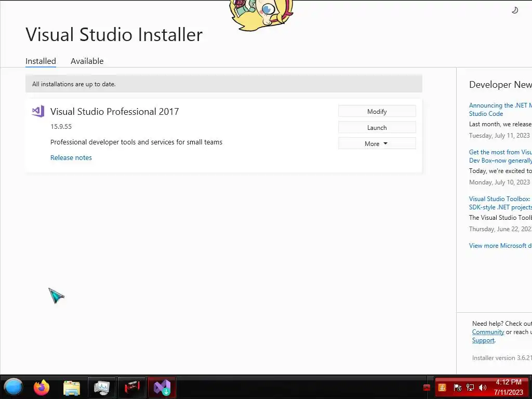
Task: Open the orange Java tray icon
Action: tap(442, 388)
